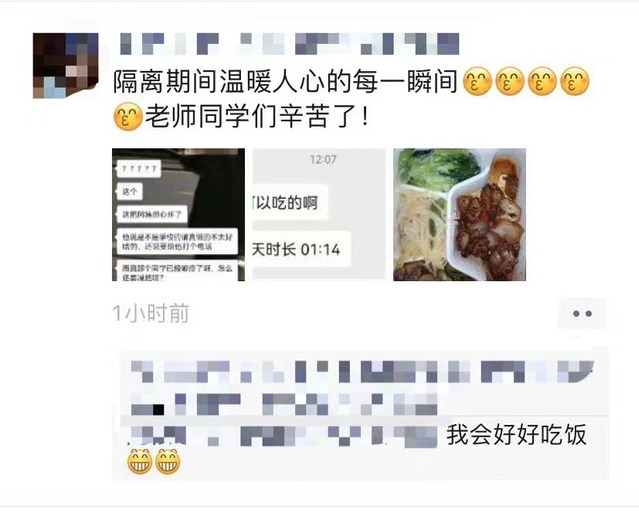Click the second grinning emoji in comment
Image resolution: width=639 pixels, height=523 pixels.
coord(167,461)
